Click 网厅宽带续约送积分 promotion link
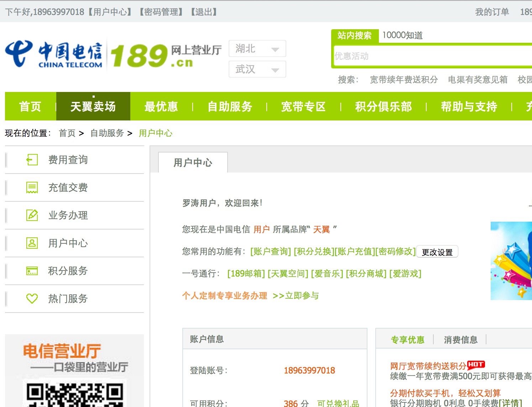Viewport: 532px width, 407px height. (428, 366)
